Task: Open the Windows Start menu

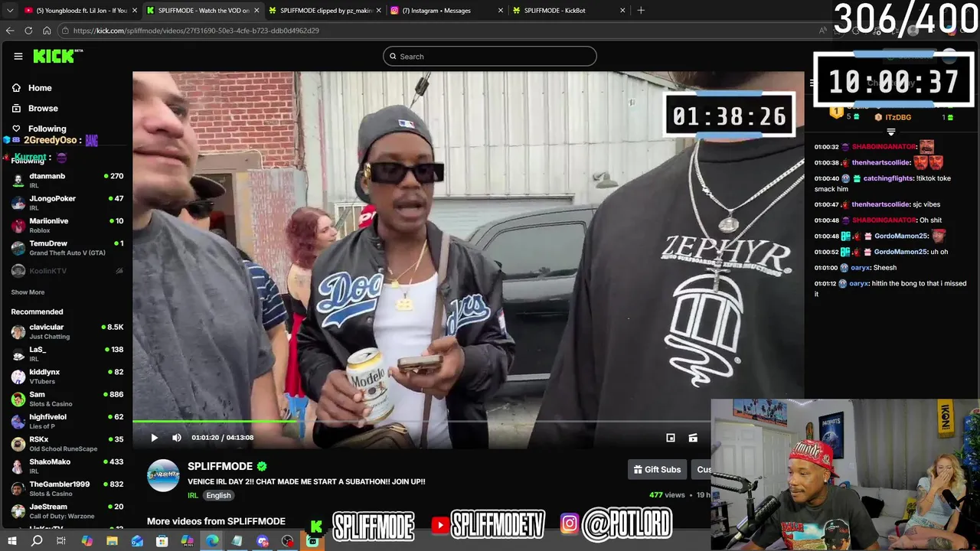Action: click(x=12, y=541)
